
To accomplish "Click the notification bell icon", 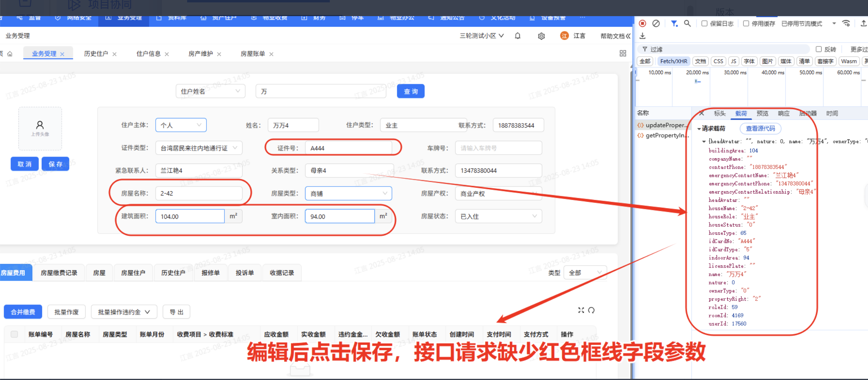I will [x=518, y=36].
